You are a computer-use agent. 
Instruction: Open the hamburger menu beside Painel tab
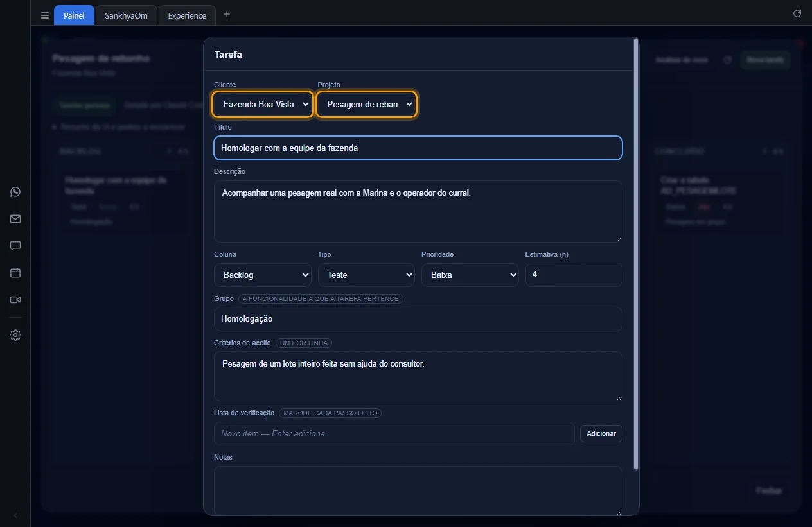[45, 15]
